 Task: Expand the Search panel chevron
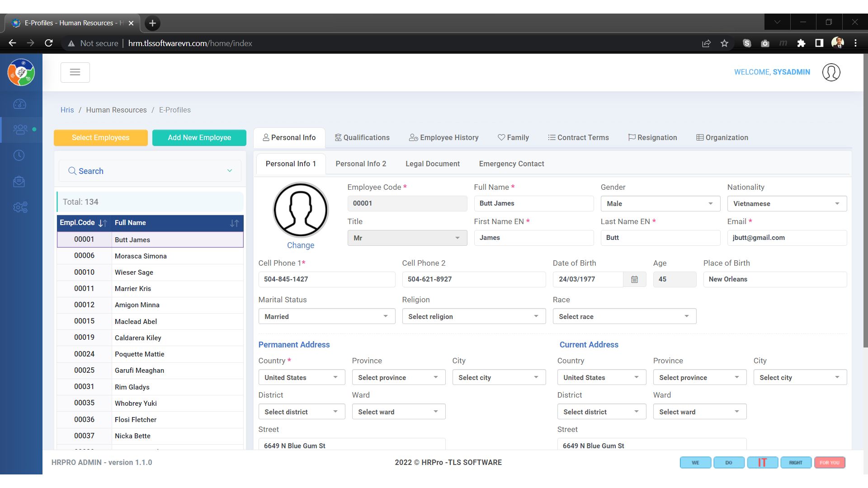click(230, 171)
